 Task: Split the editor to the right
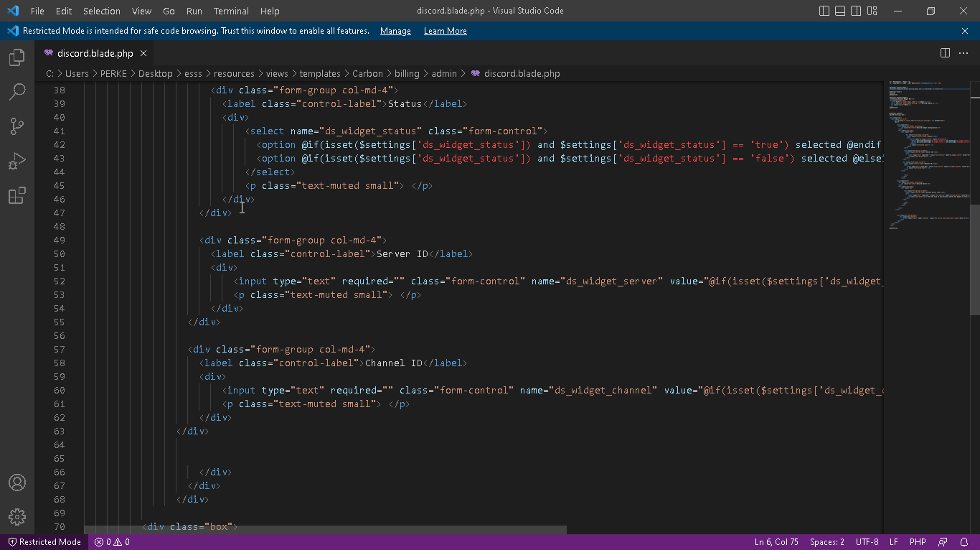tap(945, 53)
